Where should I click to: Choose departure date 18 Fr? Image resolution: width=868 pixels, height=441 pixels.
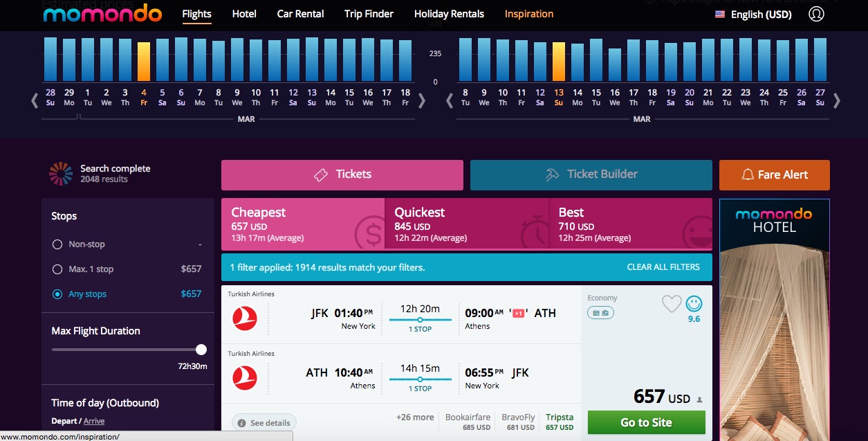(x=405, y=97)
